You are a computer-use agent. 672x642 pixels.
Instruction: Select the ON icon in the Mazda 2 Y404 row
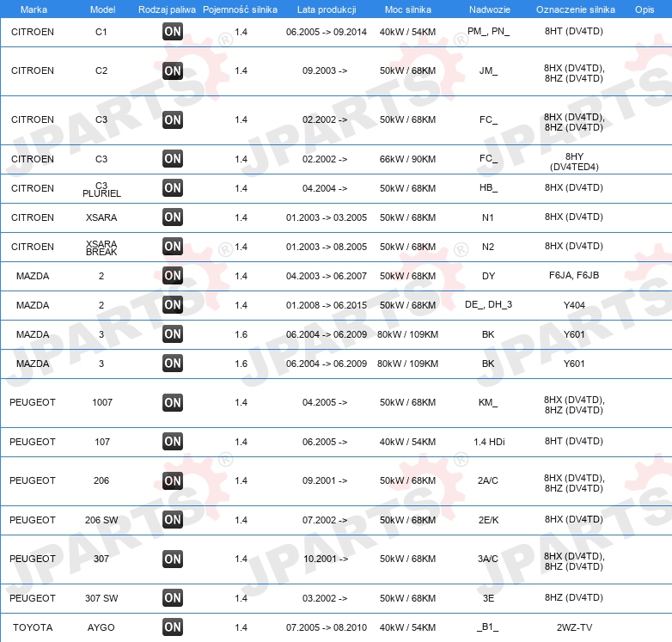173,305
